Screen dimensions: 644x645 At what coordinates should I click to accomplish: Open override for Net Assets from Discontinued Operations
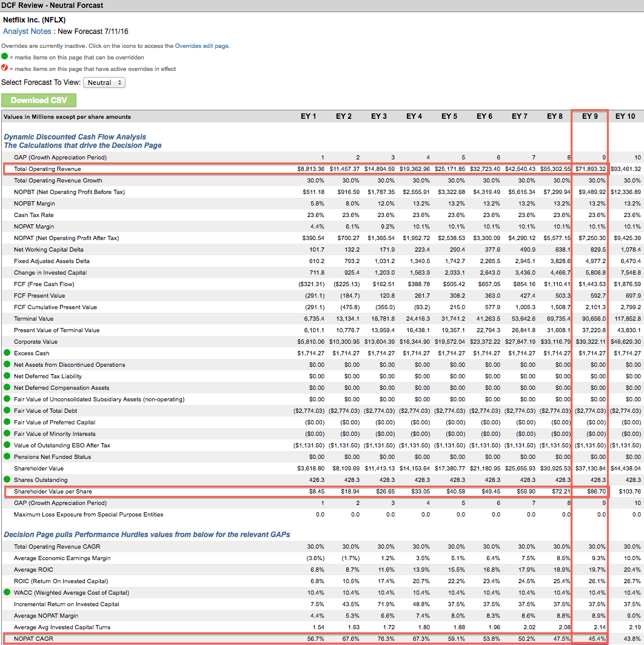tap(7, 364)
